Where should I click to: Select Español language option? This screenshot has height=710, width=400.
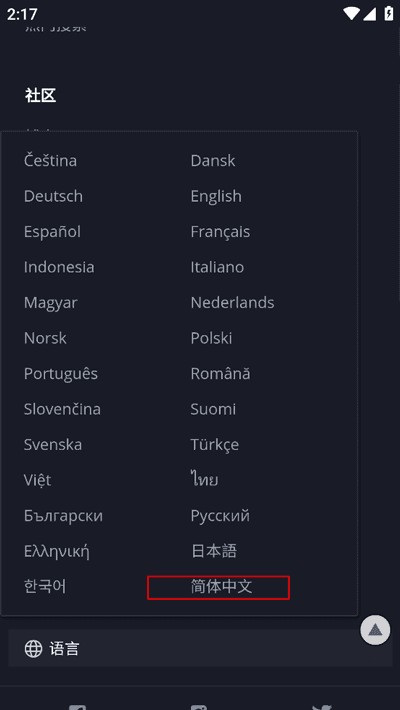coord(52,232)
